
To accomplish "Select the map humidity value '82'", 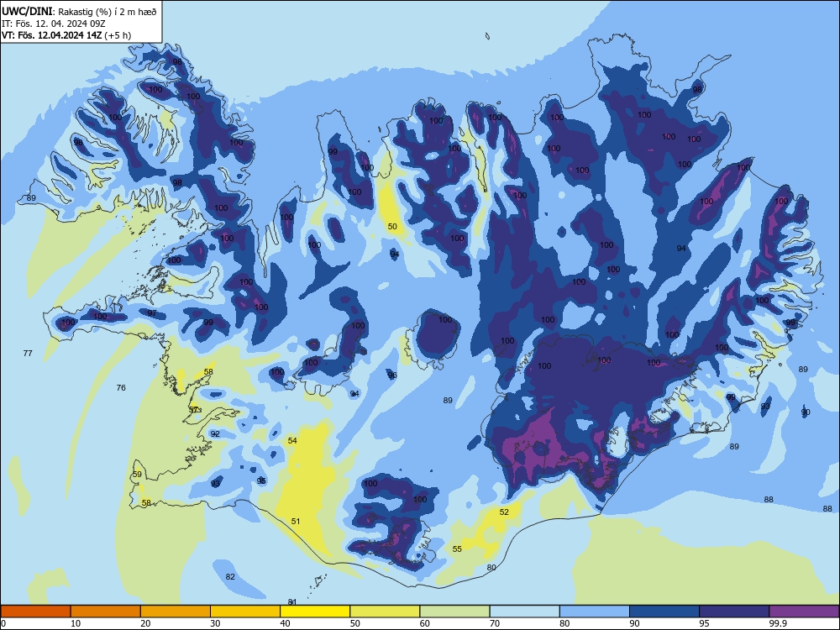I will click(x=230, y=576).
